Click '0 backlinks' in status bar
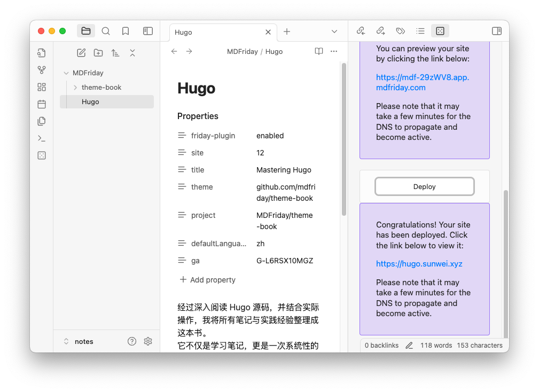Viewport: 539px width, 392px height. click(x=381, y=346)
